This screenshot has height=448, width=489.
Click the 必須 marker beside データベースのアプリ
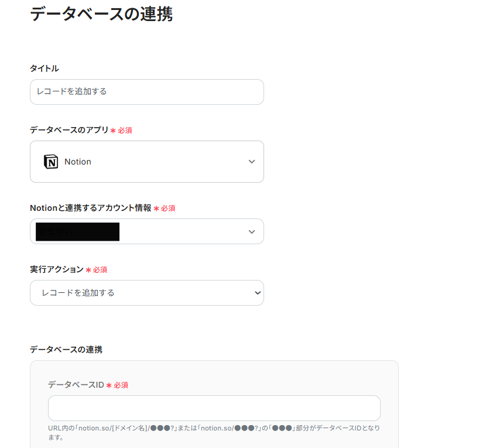click(x=125, y=131)
